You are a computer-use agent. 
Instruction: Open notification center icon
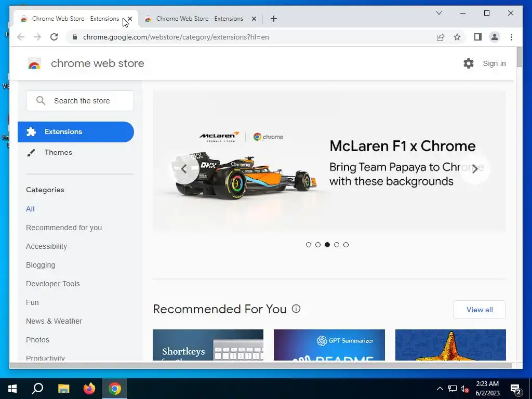tap(516, 389)
